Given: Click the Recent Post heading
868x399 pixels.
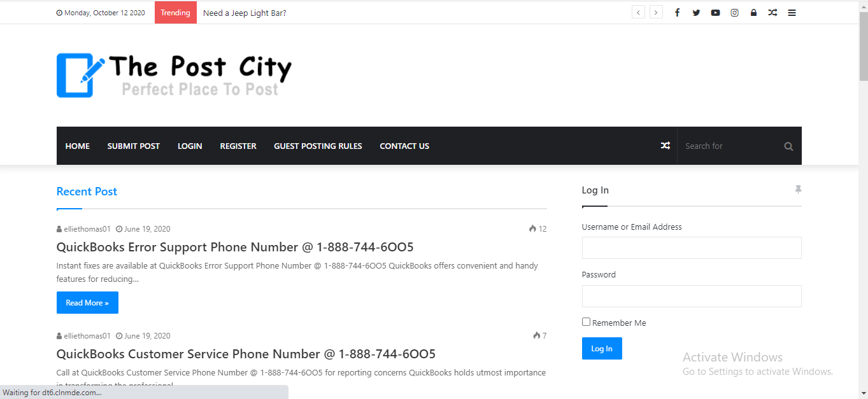Looking at the screenshot, I should tap(87, 192).
